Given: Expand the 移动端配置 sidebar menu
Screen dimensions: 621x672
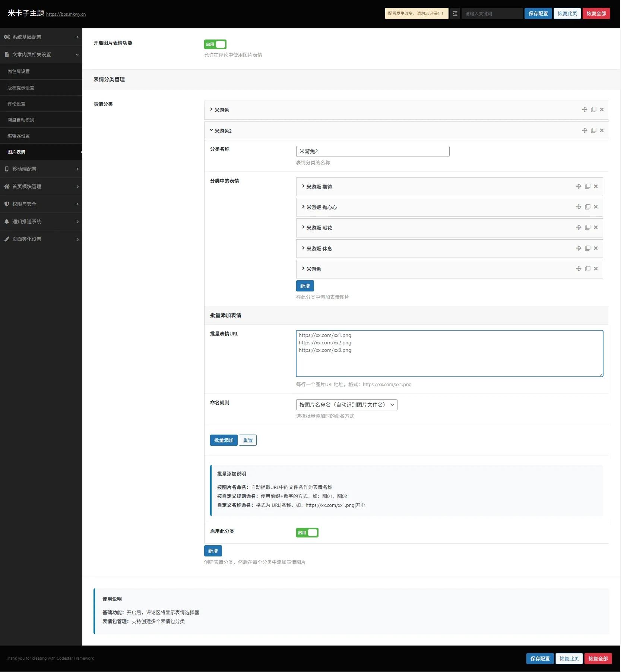Looking at the screenshot, I should (x=41, y=169).
